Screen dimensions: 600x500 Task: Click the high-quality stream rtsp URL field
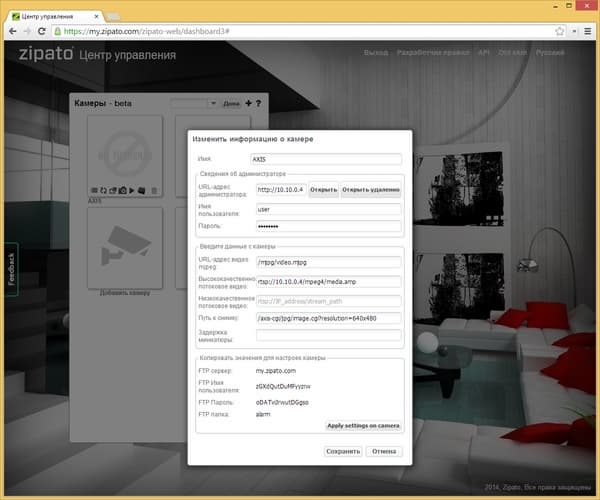point(329,282)
